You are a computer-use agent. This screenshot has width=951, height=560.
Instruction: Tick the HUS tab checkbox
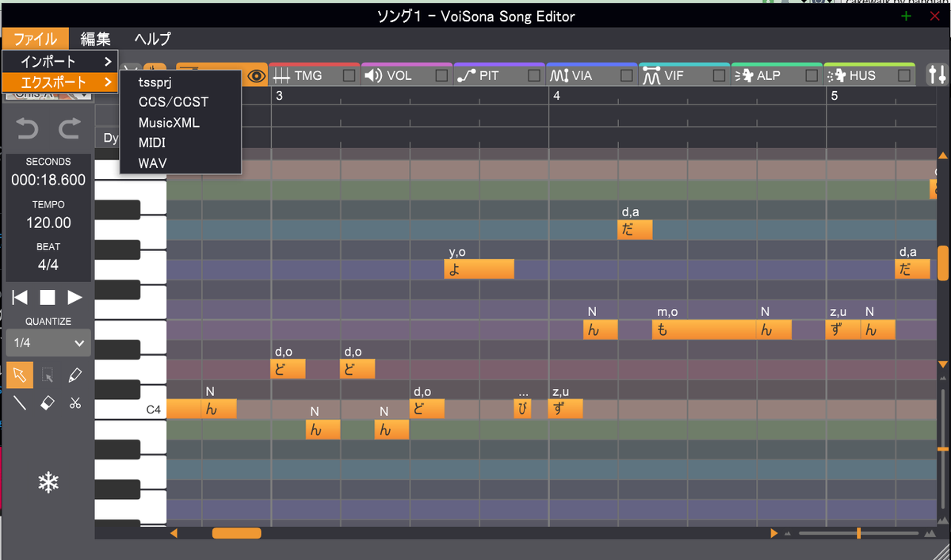(904, 76)
